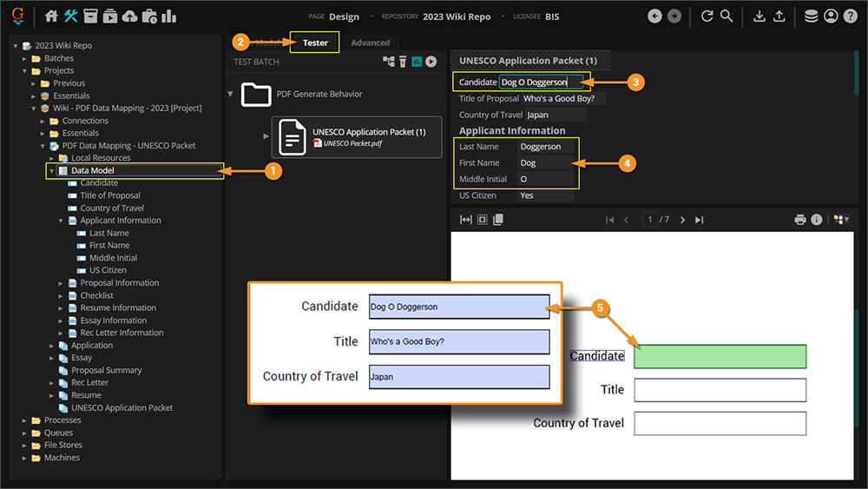This screenshot has height=489, width=868.
Task: Open the search magnifier icon
Action: 727,17
